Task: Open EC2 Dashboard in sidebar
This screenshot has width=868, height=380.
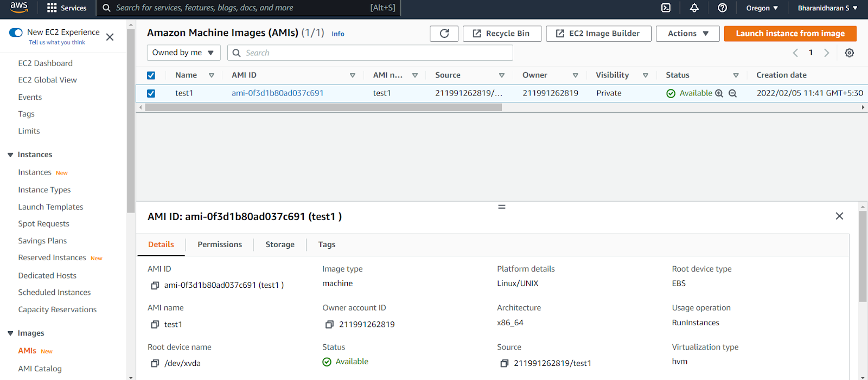Action: 45,63
